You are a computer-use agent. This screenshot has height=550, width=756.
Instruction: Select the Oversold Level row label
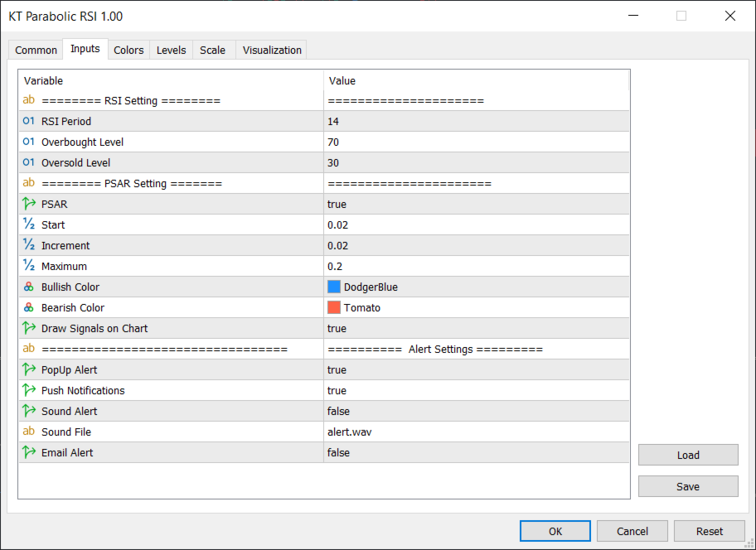point(75,163)
